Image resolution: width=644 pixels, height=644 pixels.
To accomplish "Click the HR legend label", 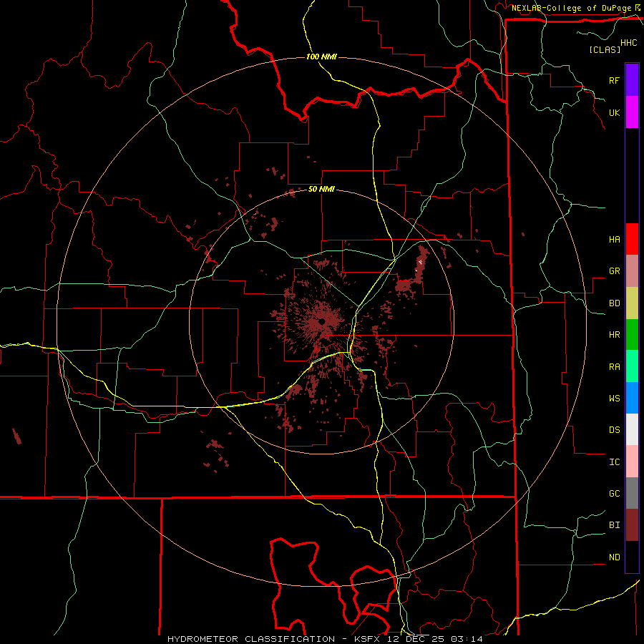I will tap(614, 335).
